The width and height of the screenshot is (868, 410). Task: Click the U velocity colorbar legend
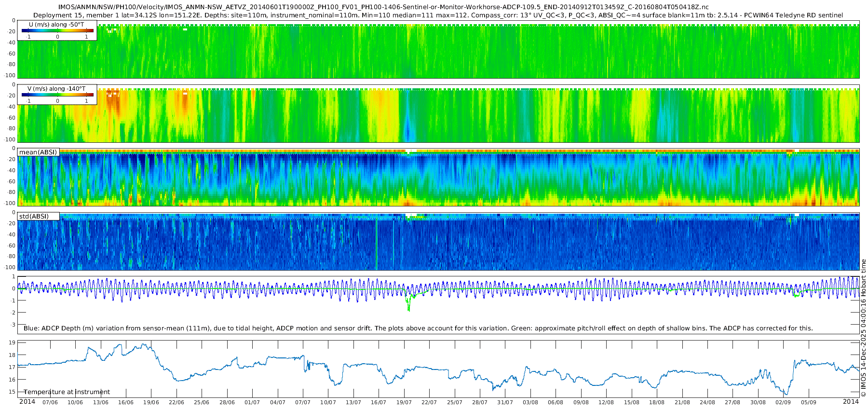click(57, 31)
